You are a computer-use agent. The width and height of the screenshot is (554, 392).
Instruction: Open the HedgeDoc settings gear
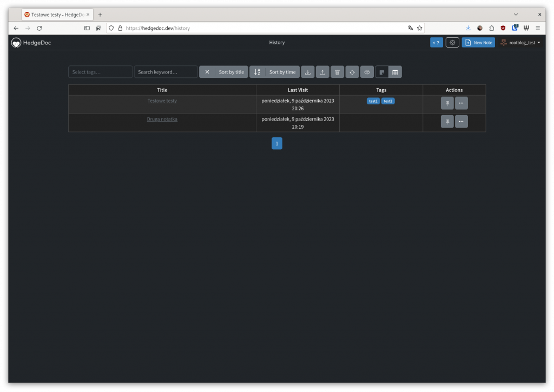[x=452, y=43]
